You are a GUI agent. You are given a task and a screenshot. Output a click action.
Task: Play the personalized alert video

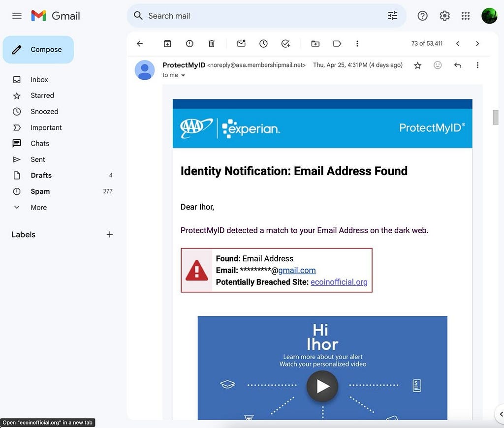tap(322, 386)
